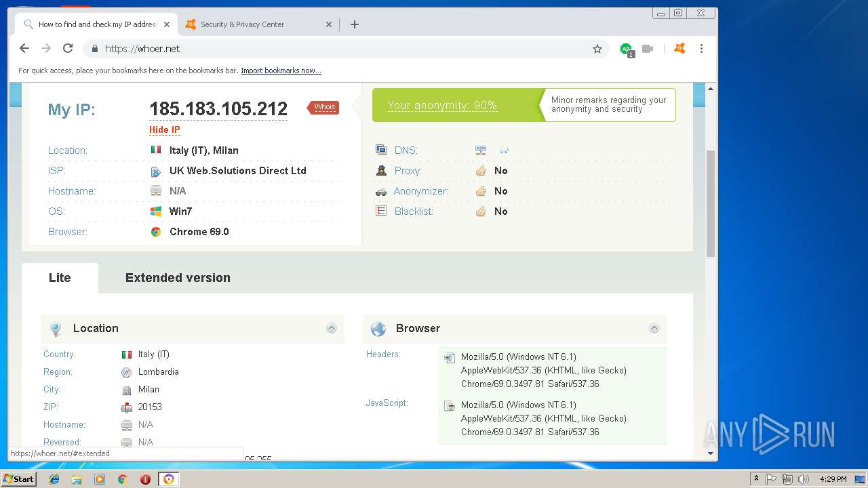Click the building icon beside Milan
The width and height of the screenshot is (868, 488).
(127, 390)
